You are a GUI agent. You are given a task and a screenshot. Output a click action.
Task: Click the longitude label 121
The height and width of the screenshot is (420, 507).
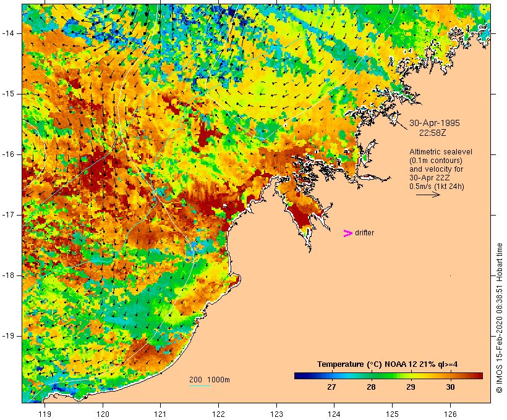pos(160,414)
